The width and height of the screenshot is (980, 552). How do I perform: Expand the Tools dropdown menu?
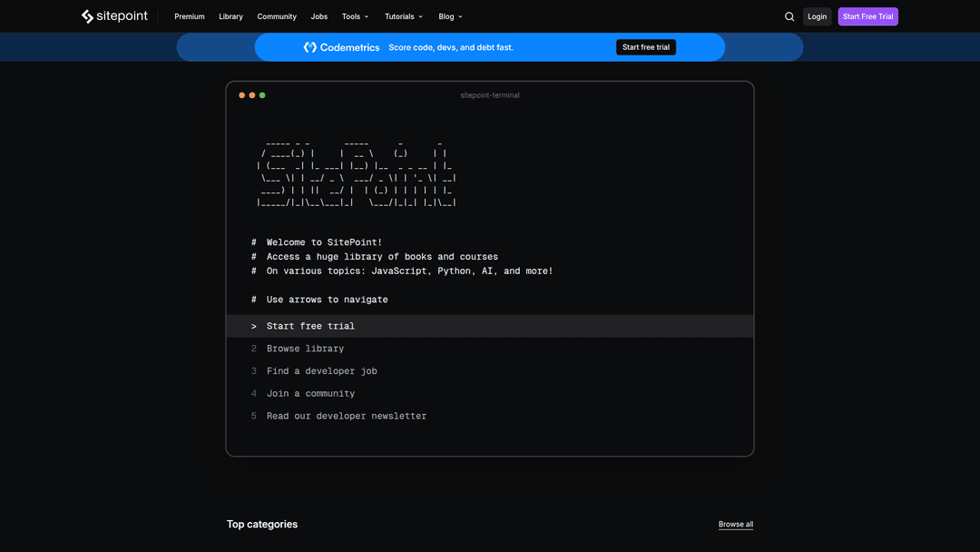click(x=355, y=16)
